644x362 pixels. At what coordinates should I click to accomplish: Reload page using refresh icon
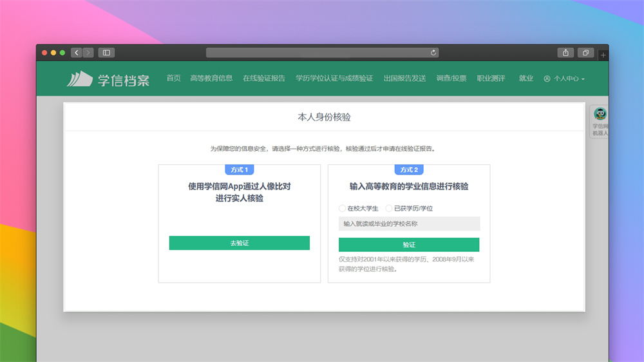(433, 53)
